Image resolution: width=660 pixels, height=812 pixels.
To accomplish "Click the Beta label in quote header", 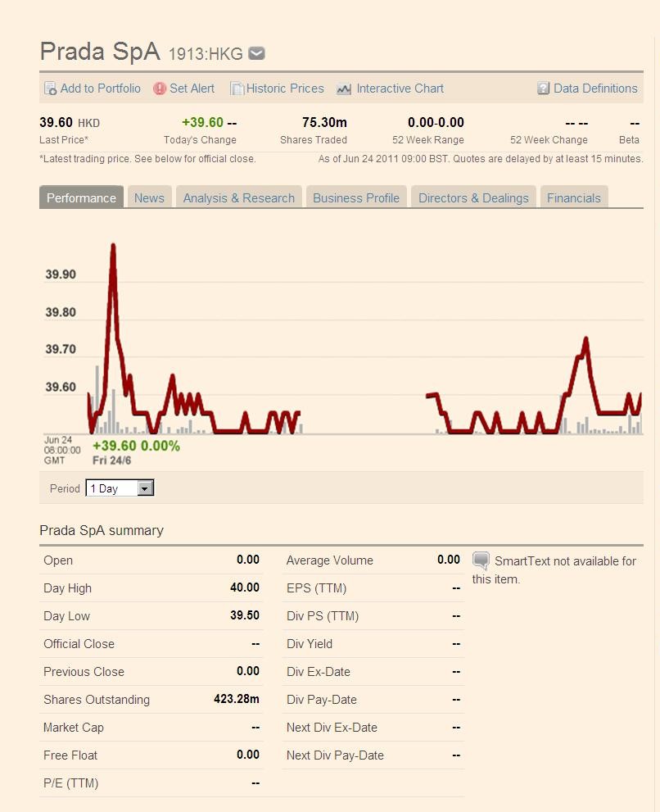I will [x=629, y=140].
